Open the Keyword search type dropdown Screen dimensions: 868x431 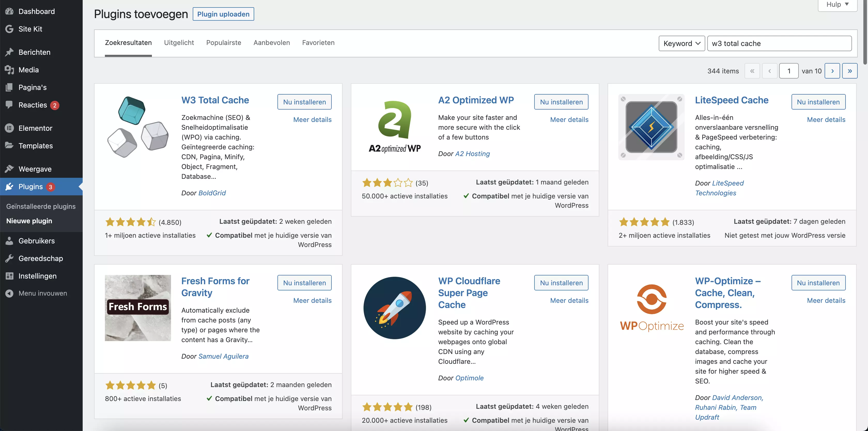pyautogui.click(x=682, y=43)
